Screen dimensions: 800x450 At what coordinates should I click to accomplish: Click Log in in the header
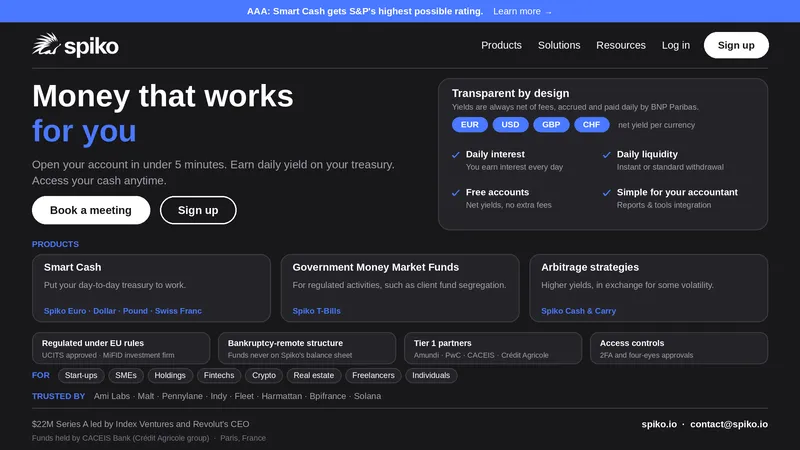tap(676, 45)
